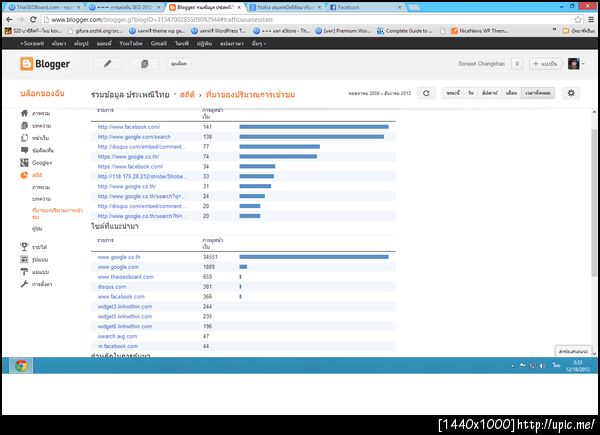
Task: Click the volume icon in system tray
Action: 542,366
